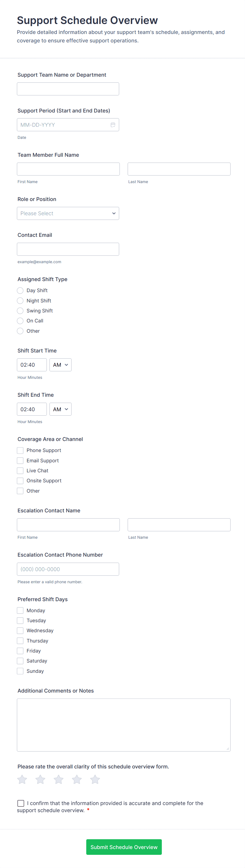Open Shift End Time AM/PM selector

tap(60, 409)
